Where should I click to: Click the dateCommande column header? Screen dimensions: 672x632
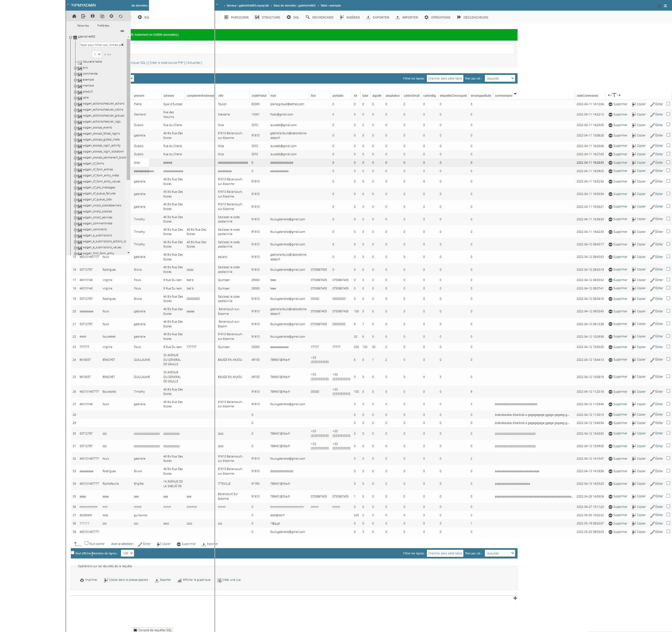587,96
